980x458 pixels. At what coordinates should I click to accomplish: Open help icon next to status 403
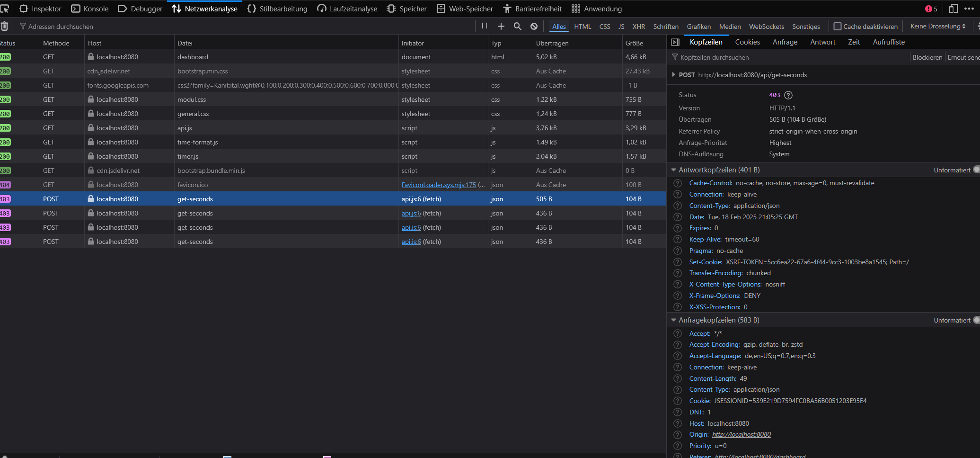tap(788, 95)
